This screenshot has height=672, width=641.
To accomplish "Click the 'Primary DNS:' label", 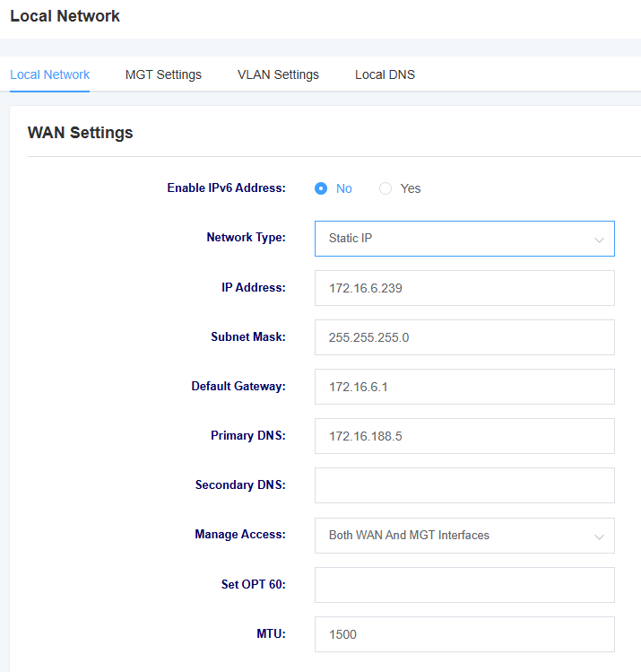I will (x=248, y=435).
